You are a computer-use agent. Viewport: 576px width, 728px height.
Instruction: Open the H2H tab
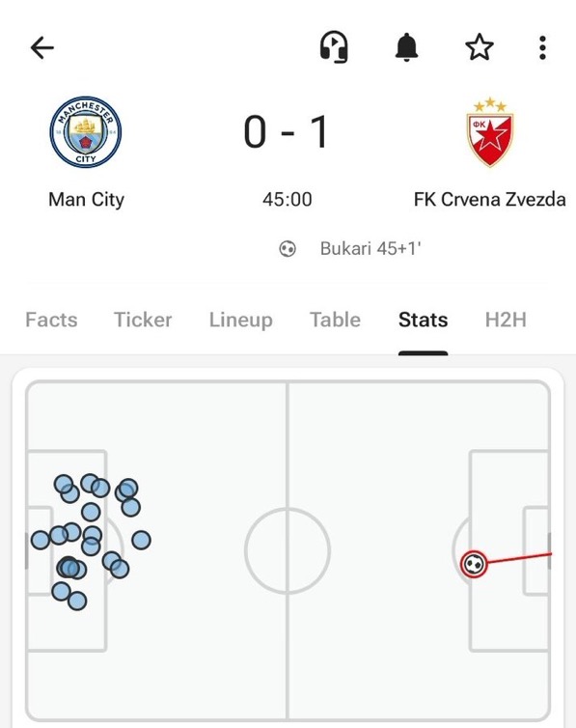506,320
